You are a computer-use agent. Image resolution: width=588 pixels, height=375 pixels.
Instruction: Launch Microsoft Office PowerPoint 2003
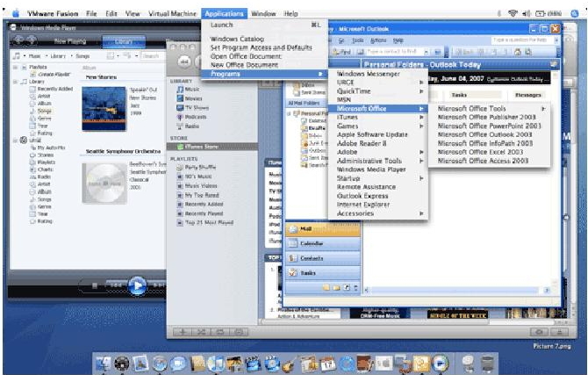[490, 126]
